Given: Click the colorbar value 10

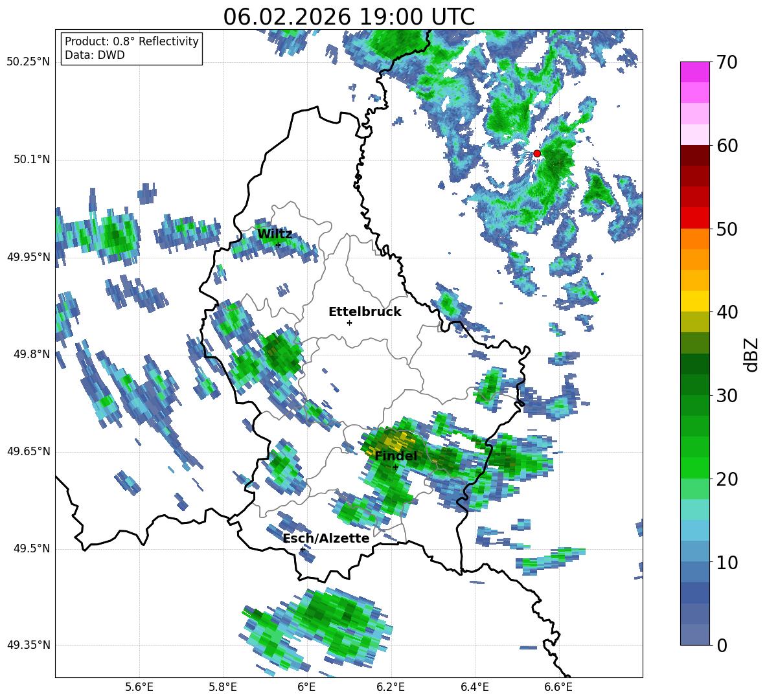Looking at the screenshot, I should [x=726, y=562].
